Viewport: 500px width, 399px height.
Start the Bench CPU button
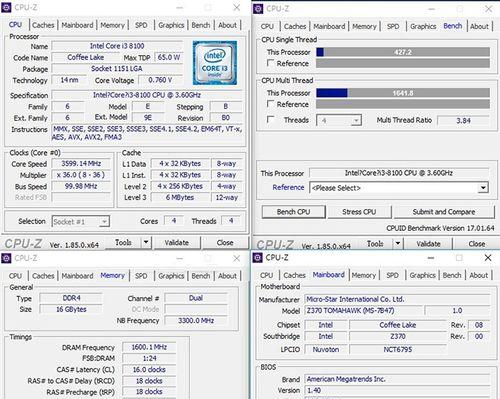coord(293,212)
